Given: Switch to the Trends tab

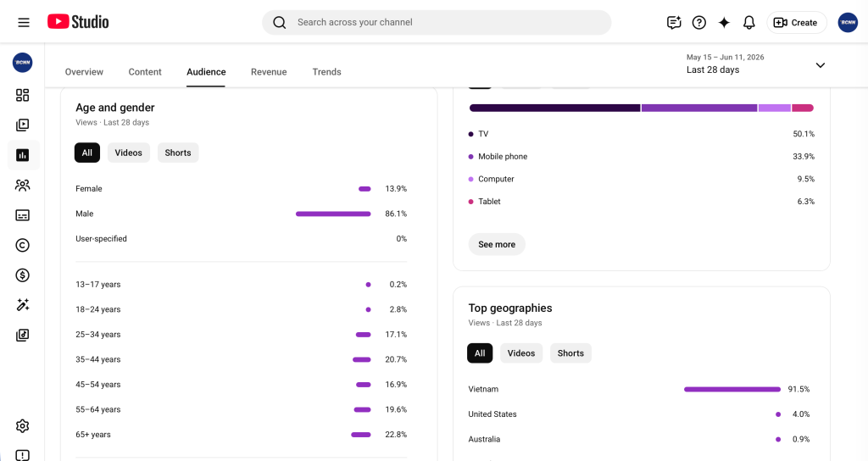Looking at the screenshot, I should pos(326,72).
